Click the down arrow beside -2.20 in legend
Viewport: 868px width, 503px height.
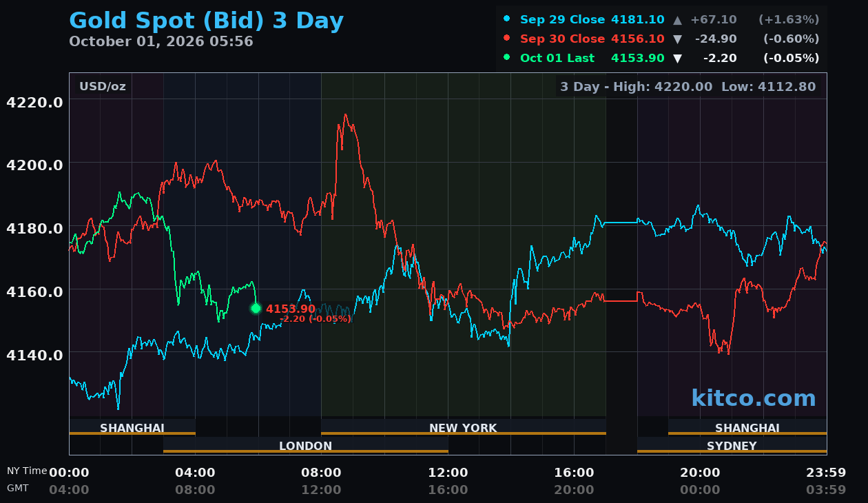677,58
